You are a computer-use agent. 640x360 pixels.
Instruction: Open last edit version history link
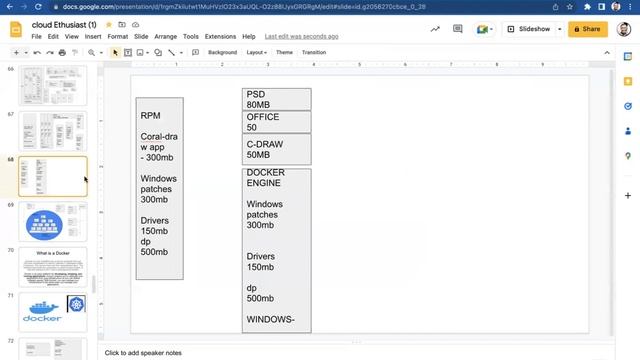(x=301, y=37)
